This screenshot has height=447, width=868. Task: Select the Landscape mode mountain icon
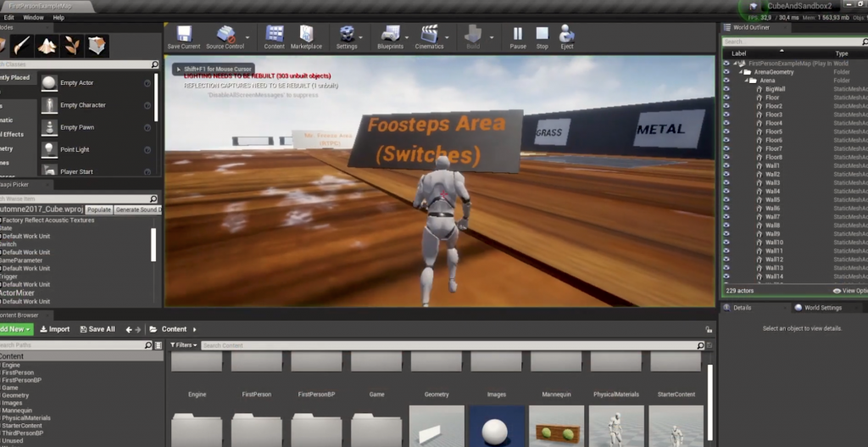pos(47,46)
